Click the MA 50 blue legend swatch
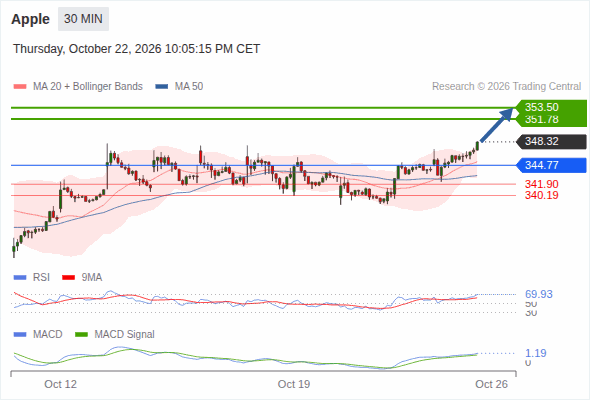The image size is (590, 400). coord(162,87)
